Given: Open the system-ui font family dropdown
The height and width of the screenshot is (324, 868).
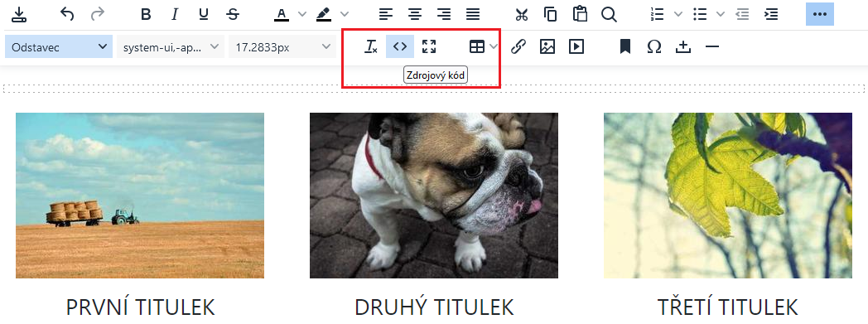Looking at the screenshot, I should [171, 47].
